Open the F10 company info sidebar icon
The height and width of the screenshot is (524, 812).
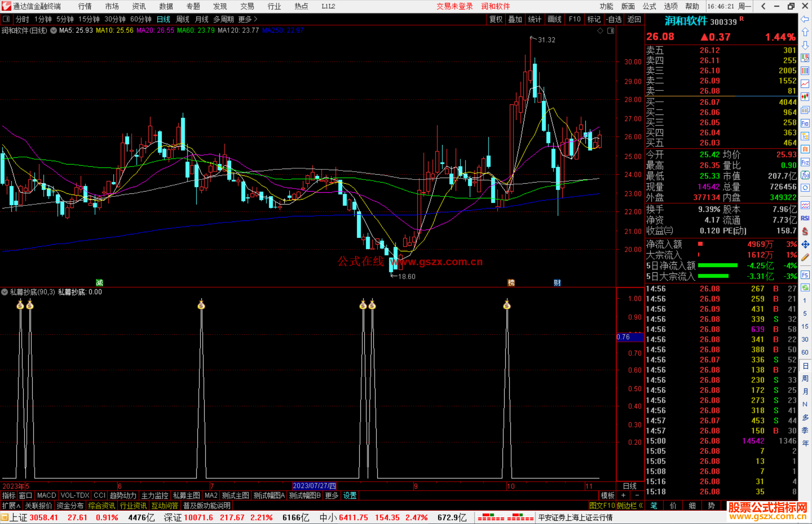click(805, 123)
